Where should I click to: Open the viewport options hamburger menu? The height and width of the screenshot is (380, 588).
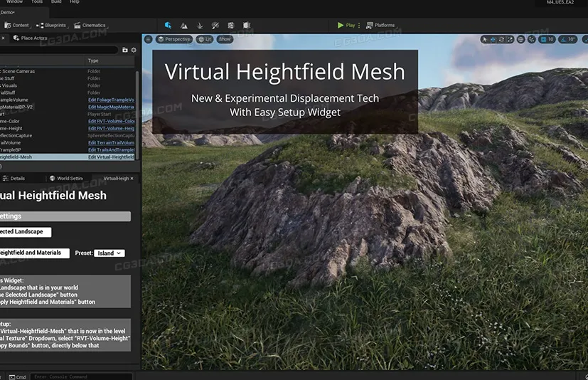coord(148,39)
